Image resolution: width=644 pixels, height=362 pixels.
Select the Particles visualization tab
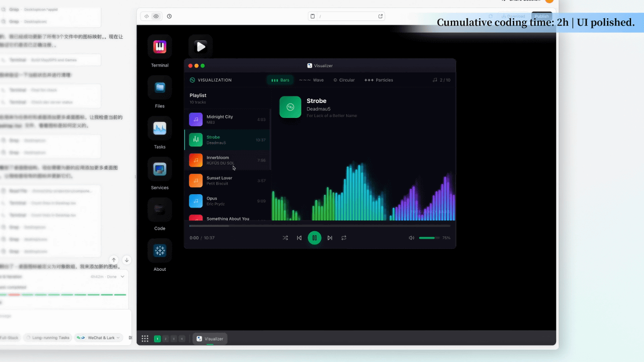[379, 80]
